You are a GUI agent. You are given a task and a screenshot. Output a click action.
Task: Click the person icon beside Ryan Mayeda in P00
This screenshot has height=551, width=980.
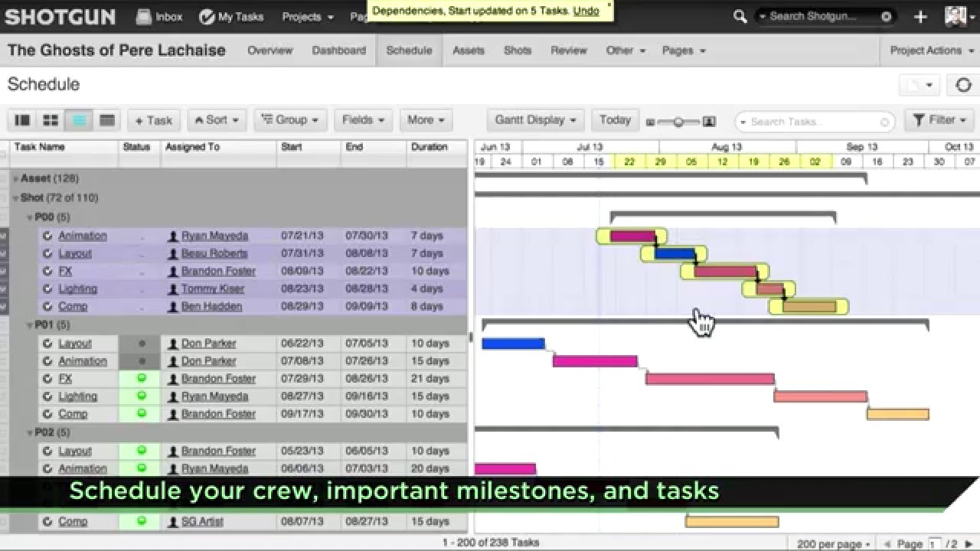(173, 236)
